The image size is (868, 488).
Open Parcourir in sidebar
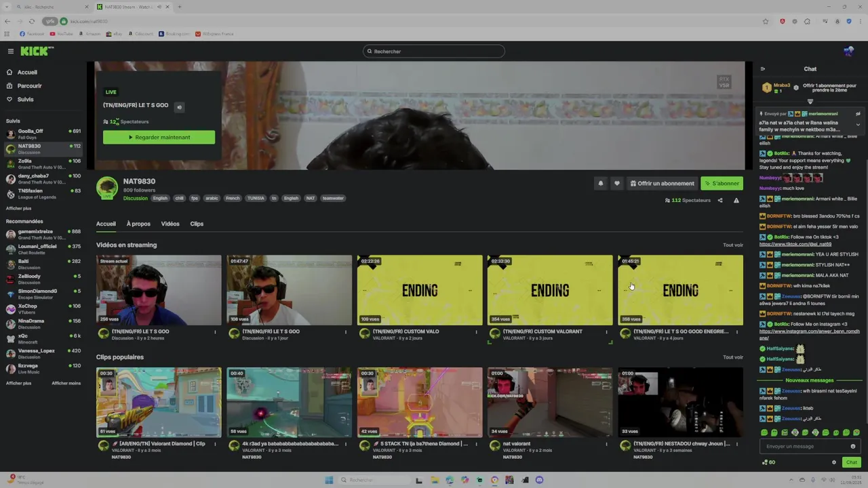24,86
